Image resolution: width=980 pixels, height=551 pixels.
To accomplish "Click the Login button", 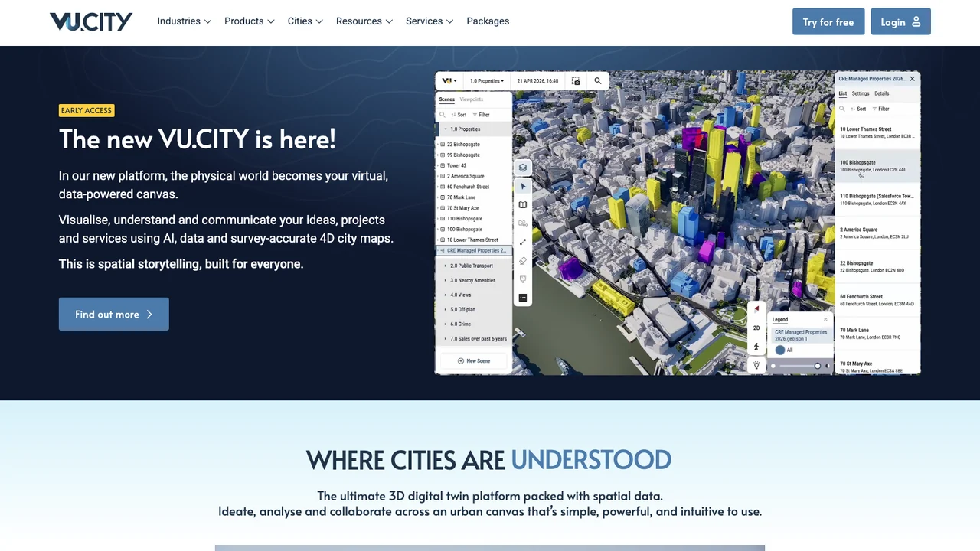I will [x=900, y=21].
